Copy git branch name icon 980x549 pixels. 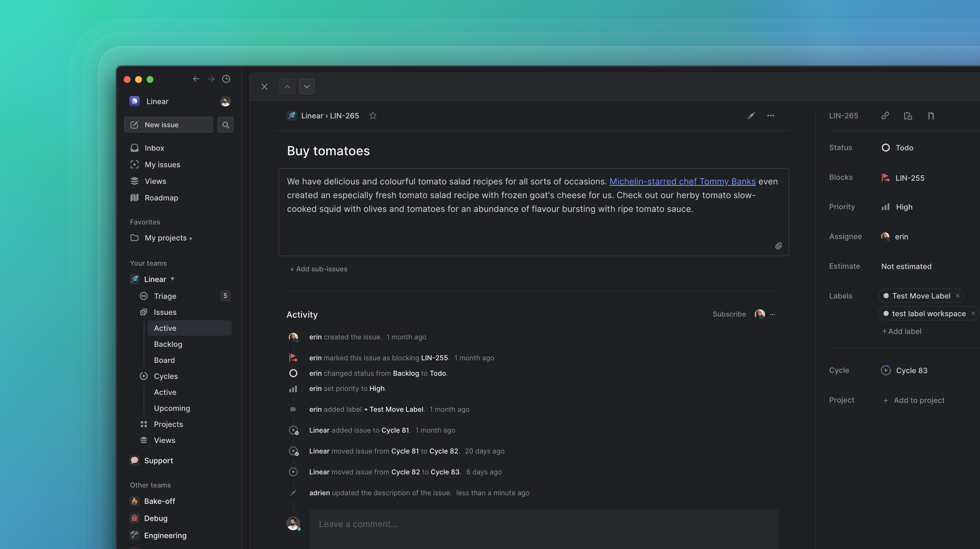coord(930,116)
